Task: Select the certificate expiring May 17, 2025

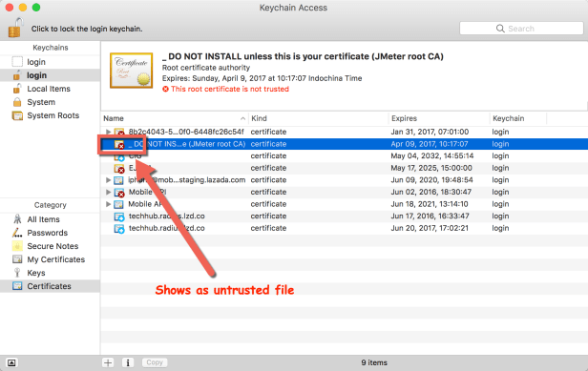Action: click(x=344, y=168)
